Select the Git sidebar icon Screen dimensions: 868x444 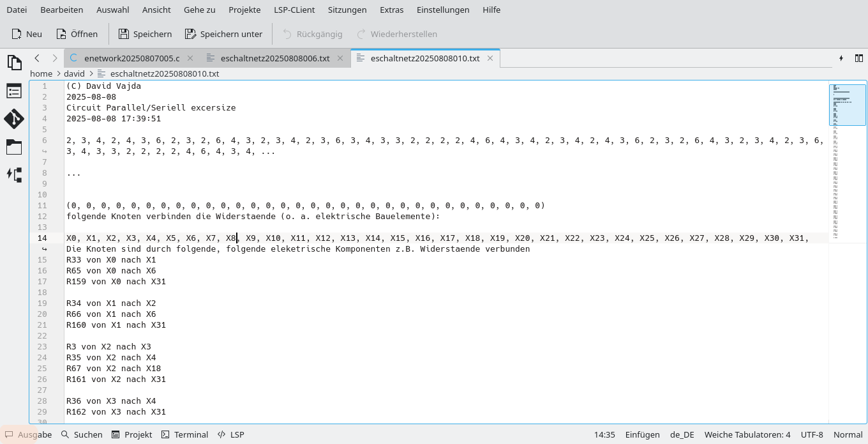(x=13, y=119)
